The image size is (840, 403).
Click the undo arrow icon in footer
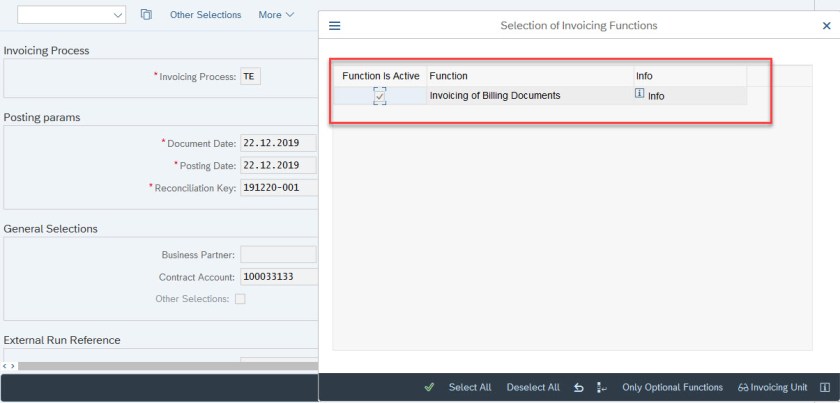579,388
